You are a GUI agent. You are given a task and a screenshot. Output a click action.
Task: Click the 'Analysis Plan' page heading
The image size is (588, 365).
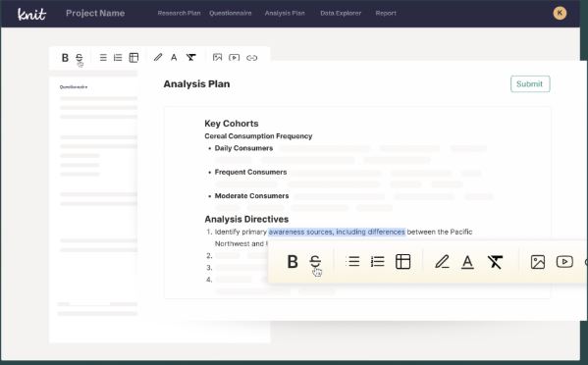tap(196, 84)
